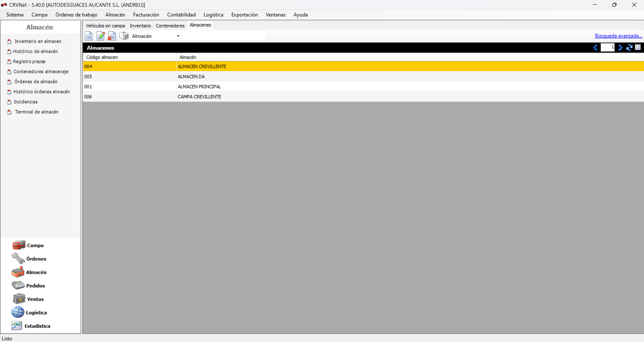The height and width of the screenshot is (342, 644).
Task: Open Búsqueda avanzada link
Action: pyautogui.click(x=618, y=36)
